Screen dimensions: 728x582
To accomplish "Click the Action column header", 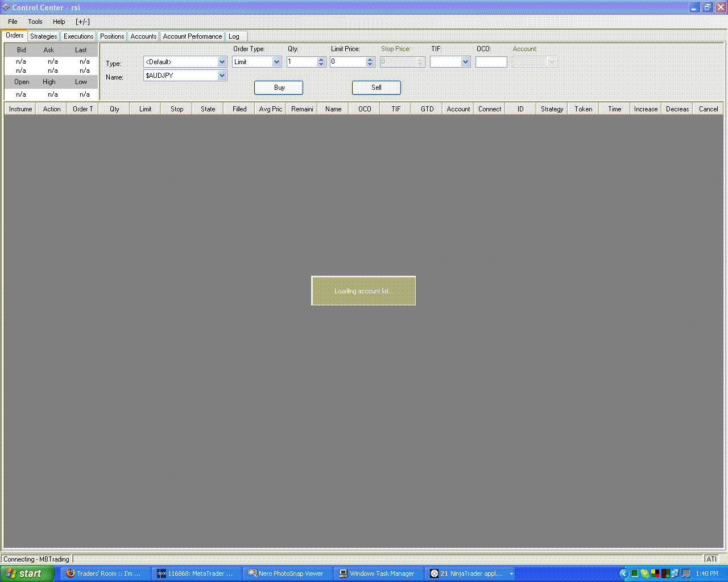I will [x=51, y=109].
